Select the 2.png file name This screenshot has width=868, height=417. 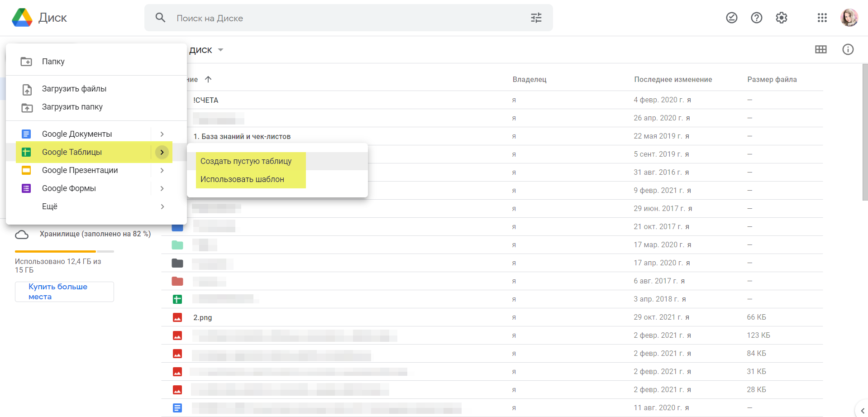(202, 317)
